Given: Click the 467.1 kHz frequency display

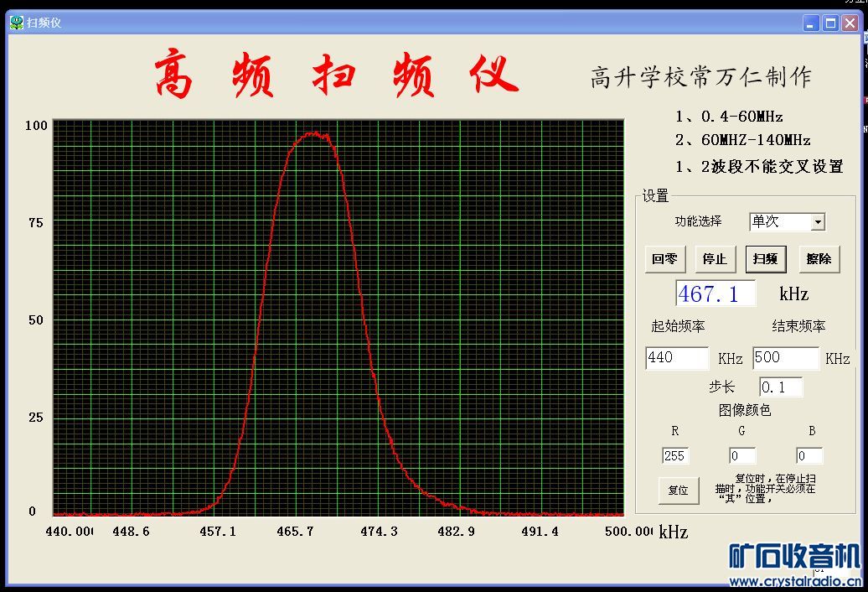Looking at the screenshot, I should click(716, 293).
